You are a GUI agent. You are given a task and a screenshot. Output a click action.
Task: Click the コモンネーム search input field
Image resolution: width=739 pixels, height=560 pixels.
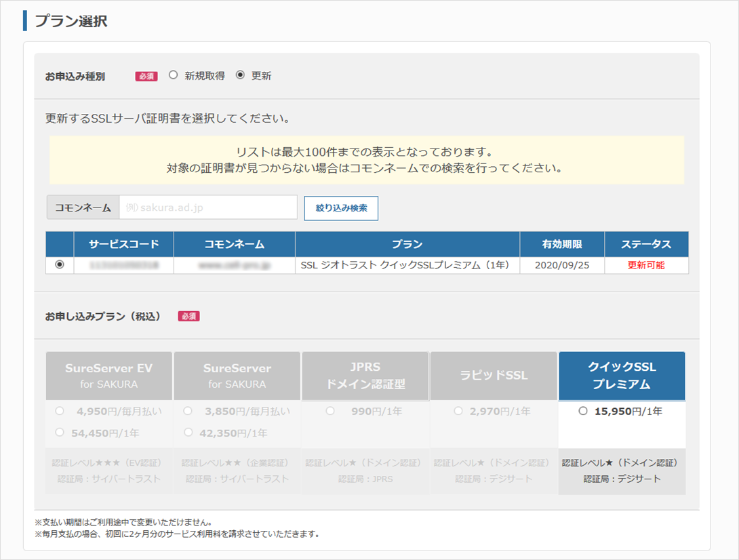tap(207, 207)
